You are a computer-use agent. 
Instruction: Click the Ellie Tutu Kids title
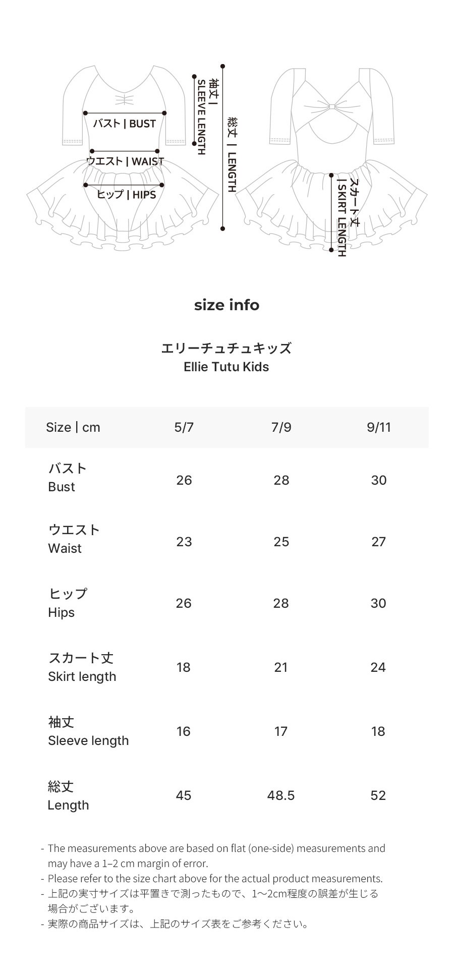226,367
